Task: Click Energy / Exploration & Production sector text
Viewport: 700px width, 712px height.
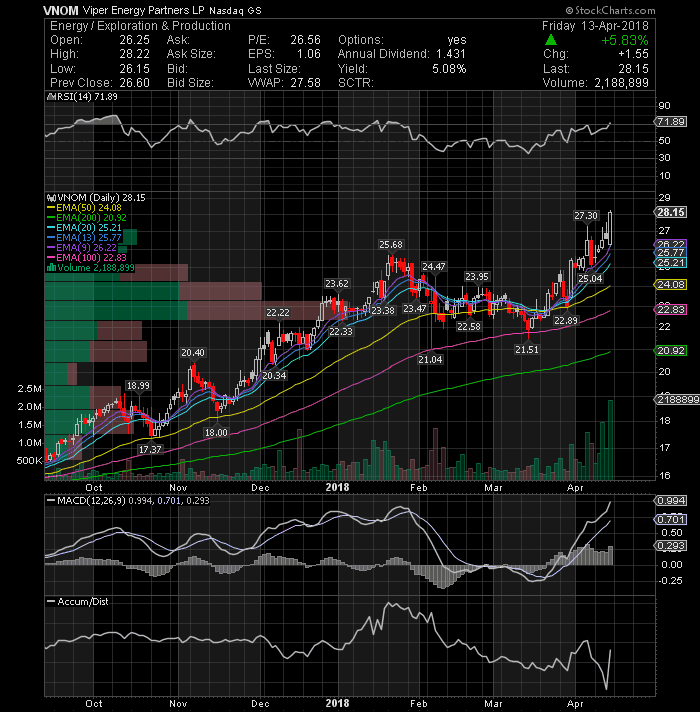Action: 140,26
